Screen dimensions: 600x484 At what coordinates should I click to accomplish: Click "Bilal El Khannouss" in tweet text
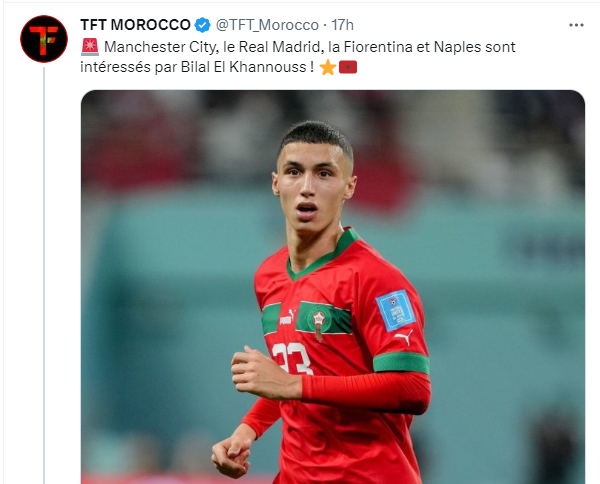pos(243,67)
